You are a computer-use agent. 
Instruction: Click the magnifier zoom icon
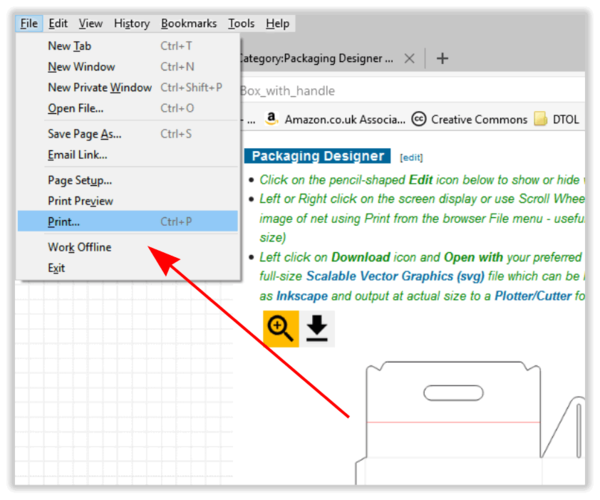[x=280, y=329]
